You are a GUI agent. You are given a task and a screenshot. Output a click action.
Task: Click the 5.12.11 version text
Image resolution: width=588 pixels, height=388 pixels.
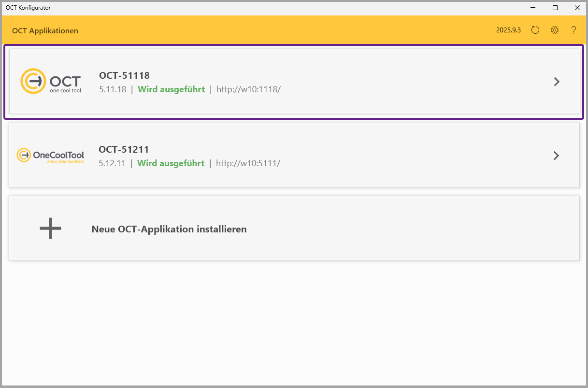click(112, 163)
